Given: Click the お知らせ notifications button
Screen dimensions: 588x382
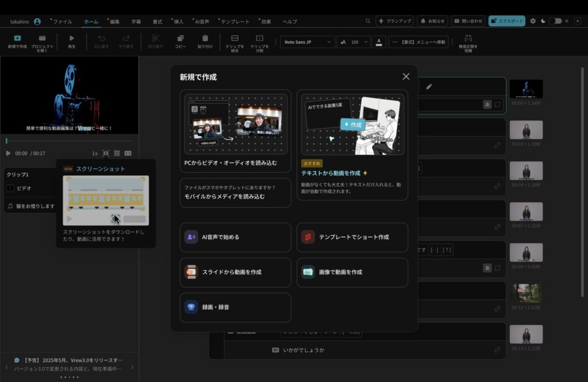Looking at the screenshot, I should tap(432, 21).
